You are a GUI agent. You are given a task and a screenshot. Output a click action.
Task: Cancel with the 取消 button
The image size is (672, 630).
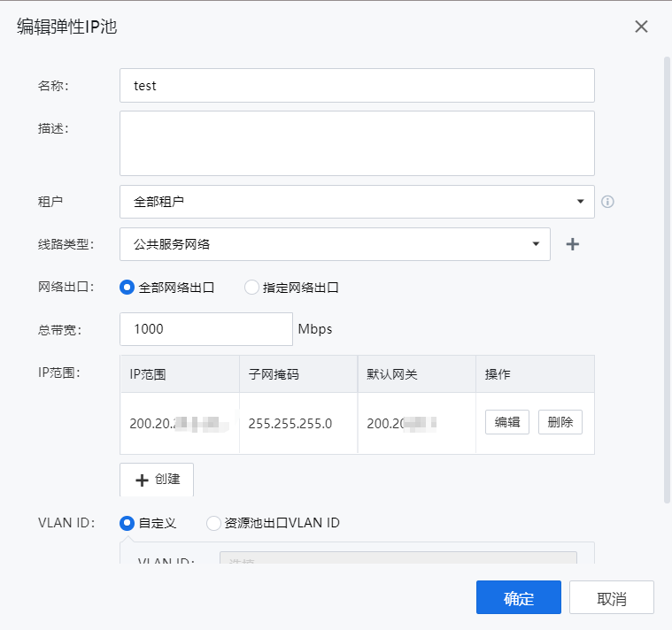pyautogui.click(x=612, y=597)
